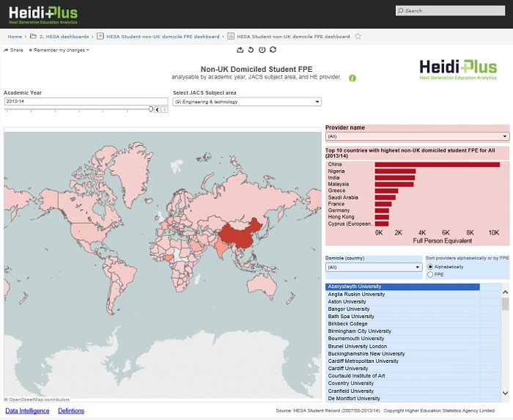Select Brunel University London in list
Image resolution: width=513 pixels, height=420 pixels.
tap(413, 346)
